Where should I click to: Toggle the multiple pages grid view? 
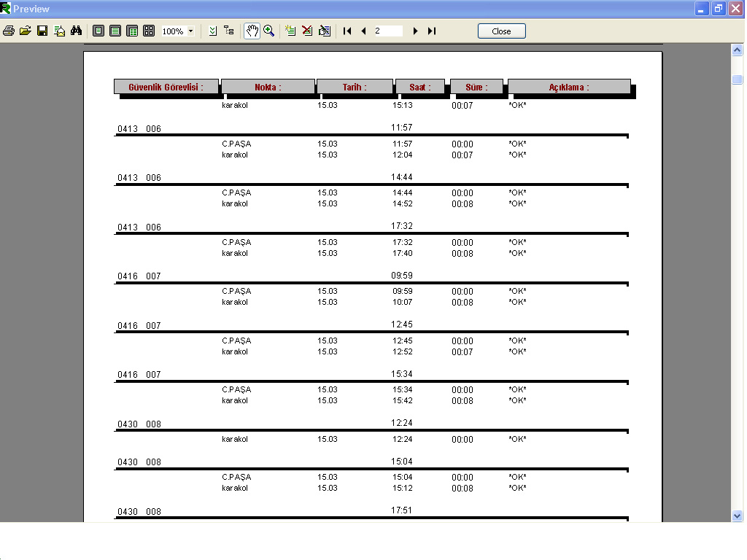[x=149, y=31]
